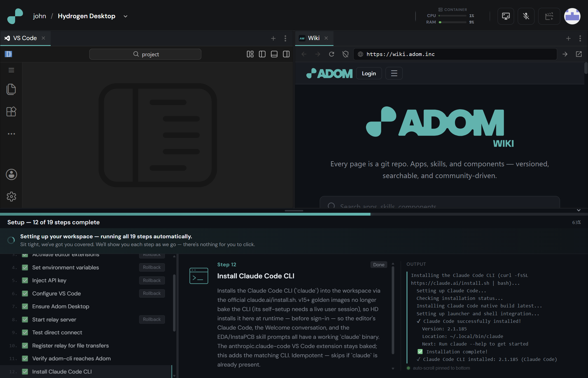The image size is (588, 378).
Task: Toggle primary side bar layout icon
Action: pyautogui.click(x=262, y=54)
